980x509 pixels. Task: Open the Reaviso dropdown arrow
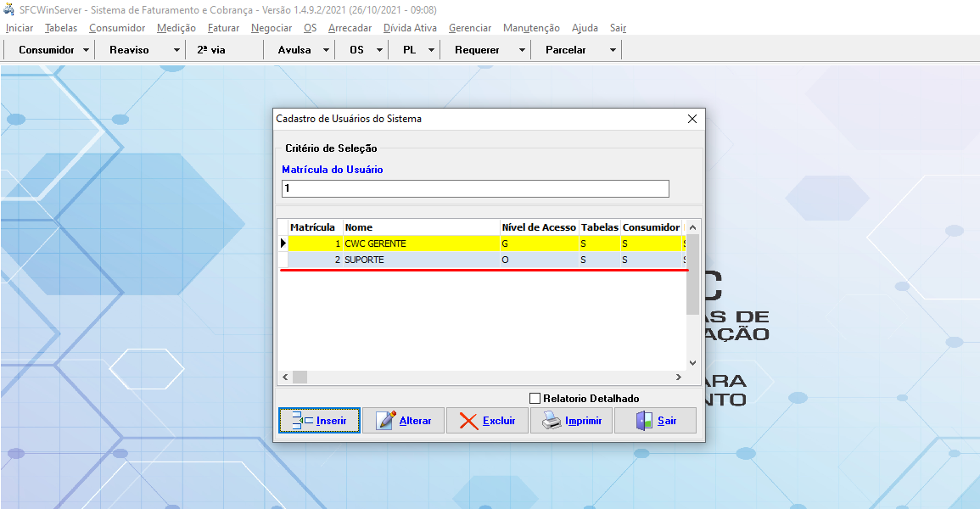tap(176, 50)
